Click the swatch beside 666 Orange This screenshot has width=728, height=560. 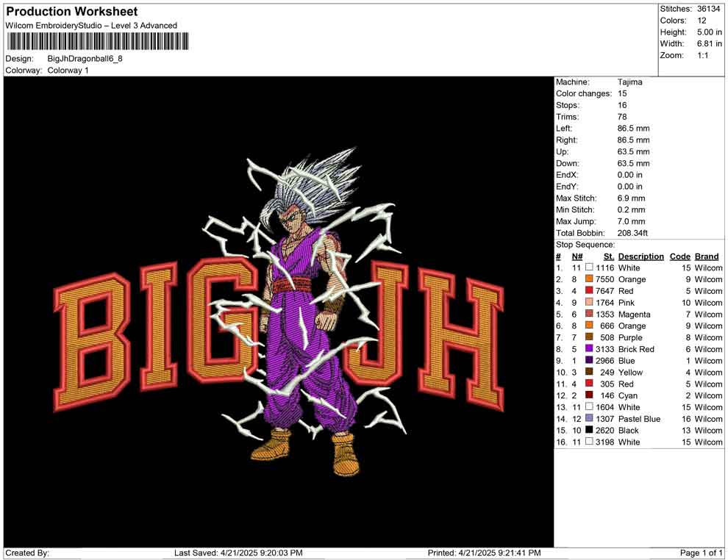[x=589, y=326]
